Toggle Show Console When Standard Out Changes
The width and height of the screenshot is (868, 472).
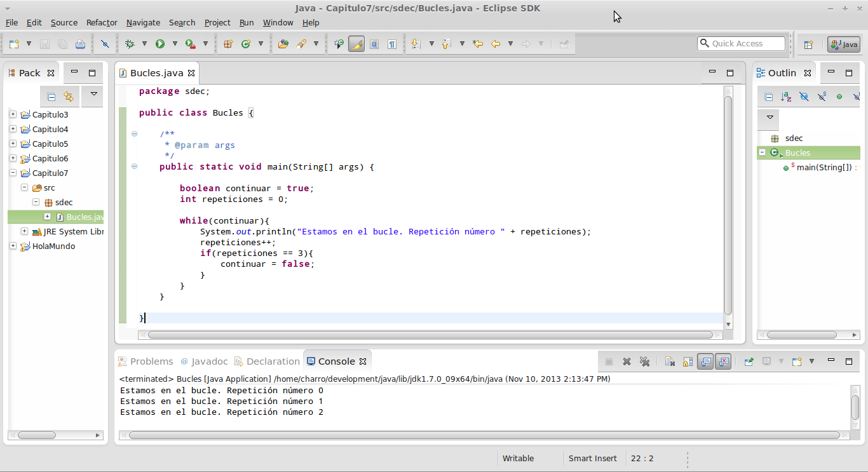(705, 361)
